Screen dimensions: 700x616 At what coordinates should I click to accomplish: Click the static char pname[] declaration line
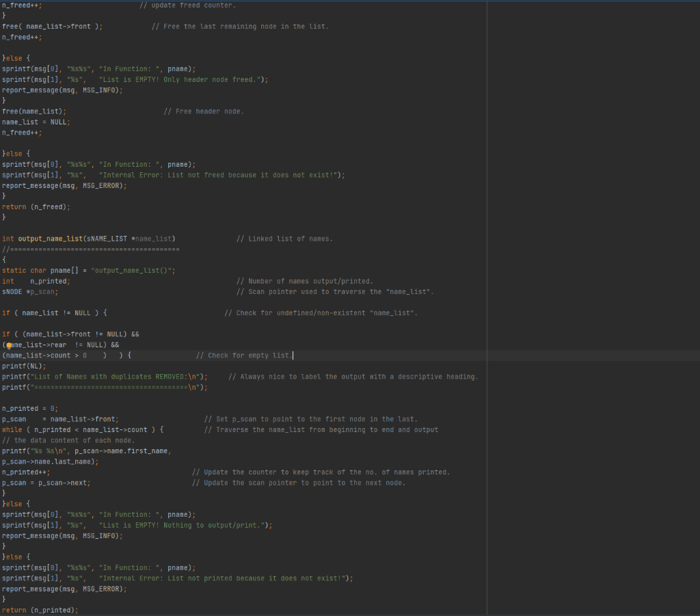[x=88, y=271]
